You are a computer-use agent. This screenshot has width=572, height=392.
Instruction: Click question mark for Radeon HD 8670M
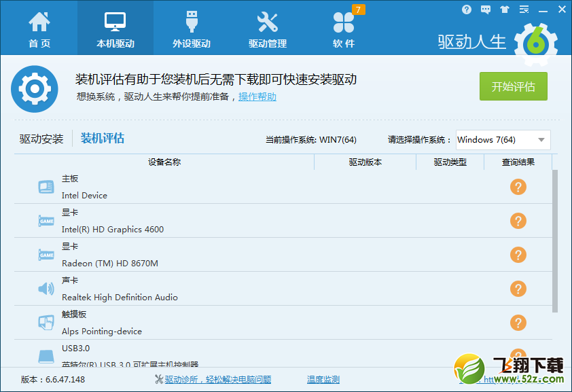[x=518, y=255]
